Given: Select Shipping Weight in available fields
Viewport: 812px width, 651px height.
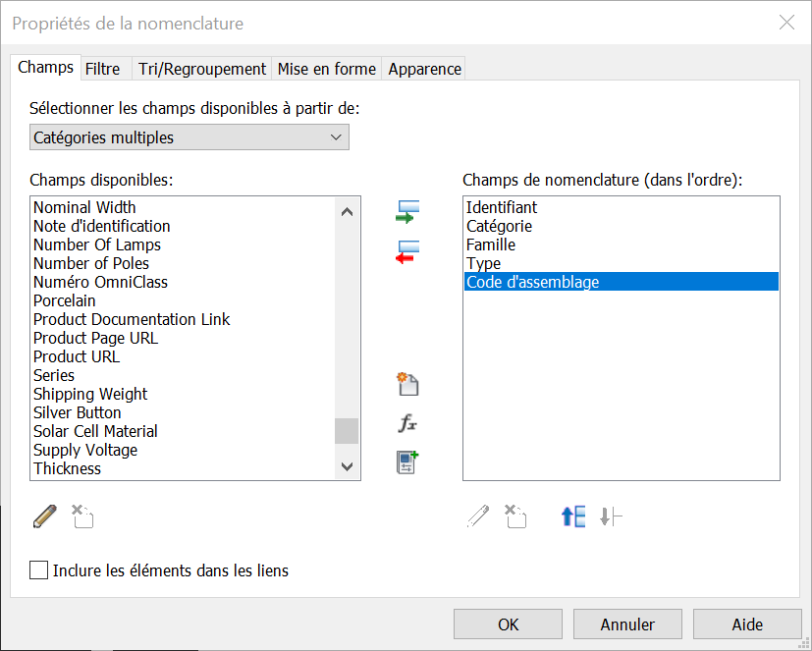Looking at the screenshot, I should click(90, 394).
